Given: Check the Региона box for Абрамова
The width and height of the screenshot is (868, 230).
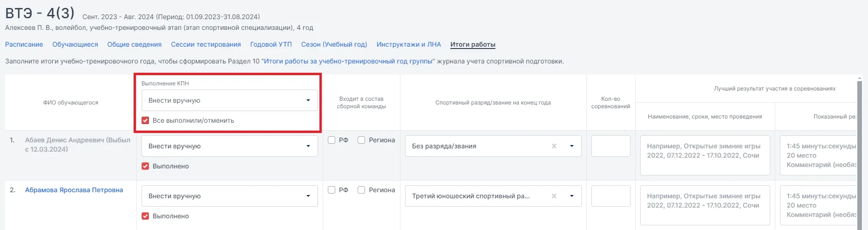Looking at the screenshot, I should pos(361,190).
